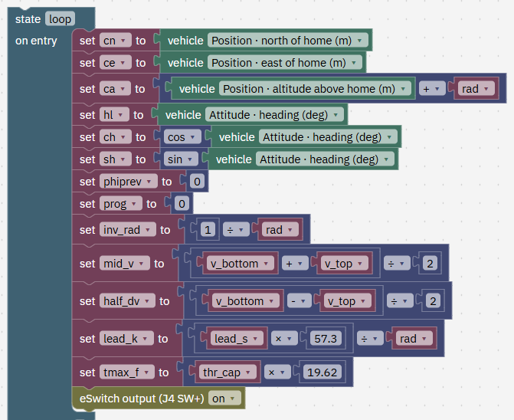Select the 'state' block header

click(x=28, y=19)
